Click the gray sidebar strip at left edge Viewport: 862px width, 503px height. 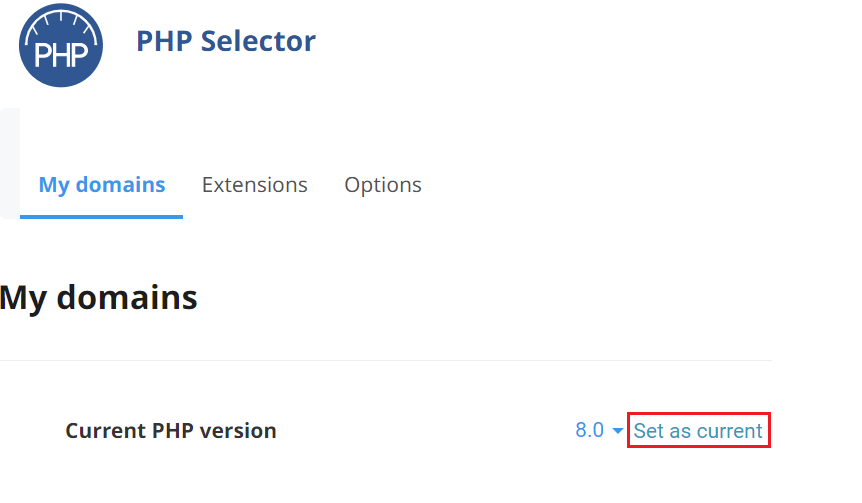[9, 163]
